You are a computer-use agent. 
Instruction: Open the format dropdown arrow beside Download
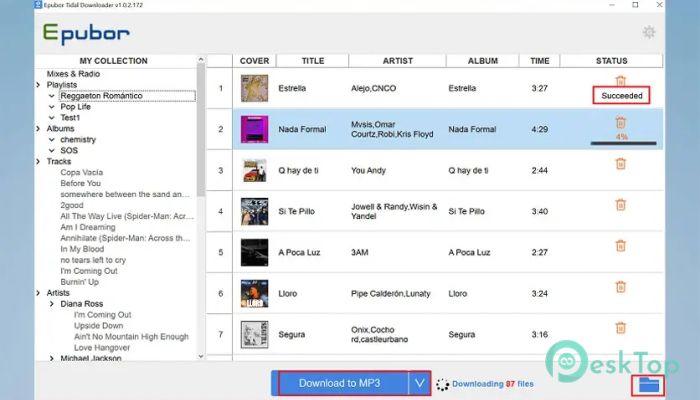pyautogui.click(x=419, y=383)
